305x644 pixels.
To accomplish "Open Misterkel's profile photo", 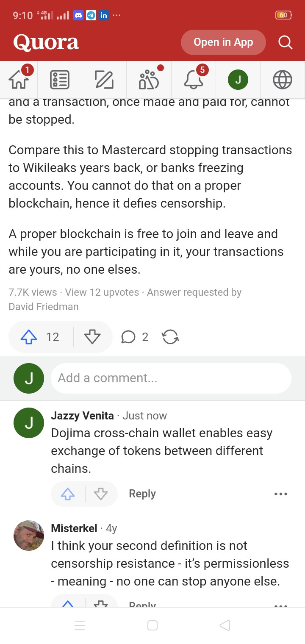I will pyautogui.click(x=29, y=535).
